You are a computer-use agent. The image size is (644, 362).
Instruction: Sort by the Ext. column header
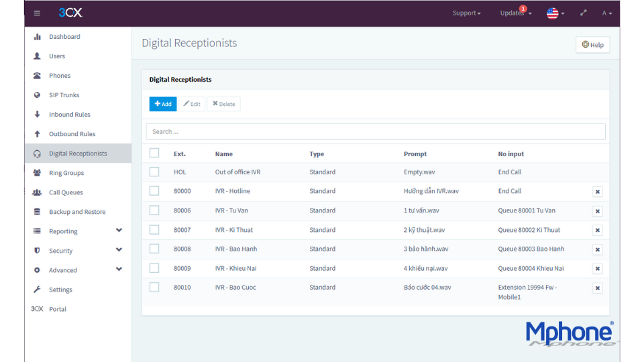click(180, 154)
